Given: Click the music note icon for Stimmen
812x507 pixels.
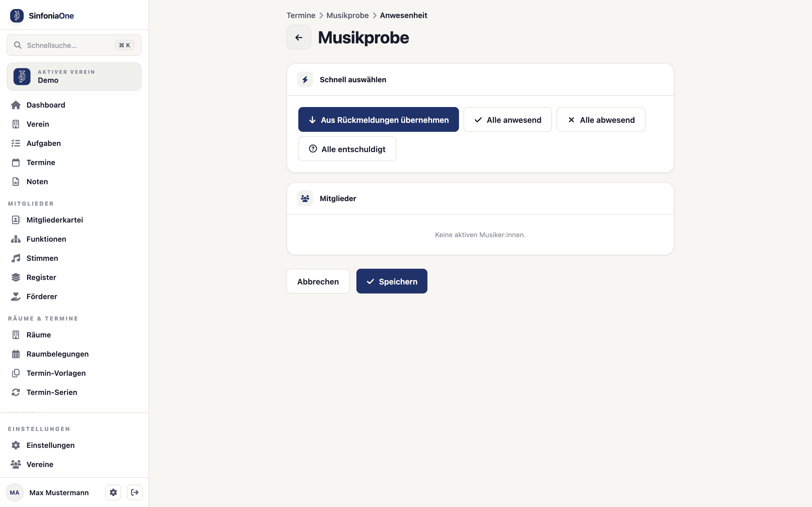Looking at the screenshot, I should coord(16,258).
